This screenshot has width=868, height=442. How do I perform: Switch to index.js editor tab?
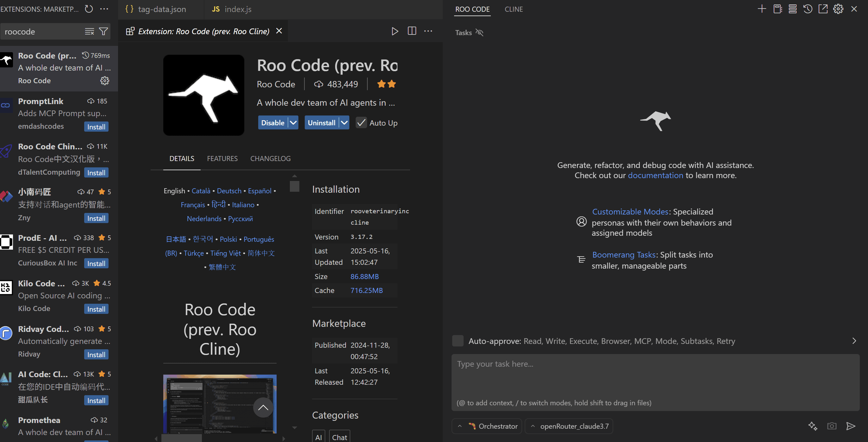(x=232, y=9)
